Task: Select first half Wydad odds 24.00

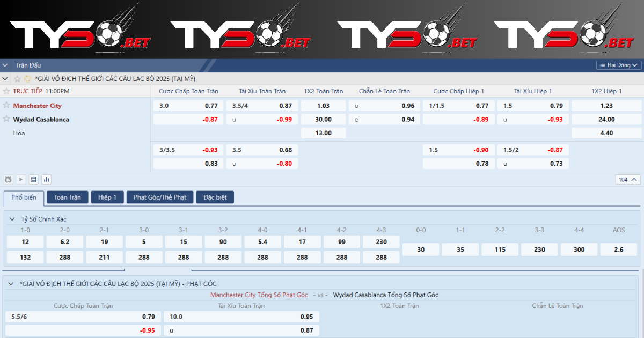Action: coord(606,119)
